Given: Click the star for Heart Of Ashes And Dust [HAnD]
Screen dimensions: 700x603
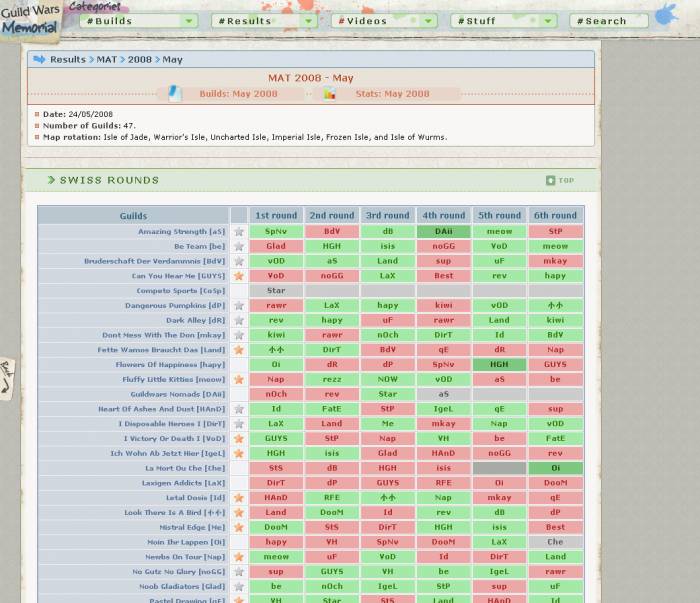Looking at the screenshot, I should pos(239,409).
